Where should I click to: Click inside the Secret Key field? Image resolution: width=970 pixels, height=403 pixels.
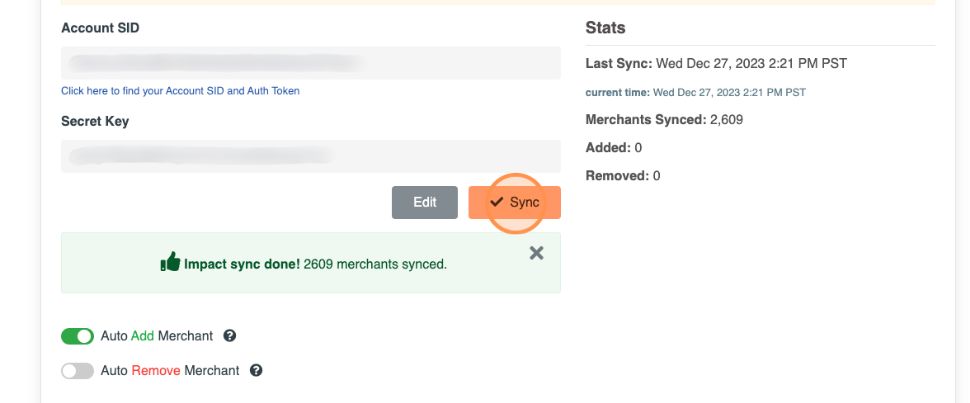click(x=310, y=156)
